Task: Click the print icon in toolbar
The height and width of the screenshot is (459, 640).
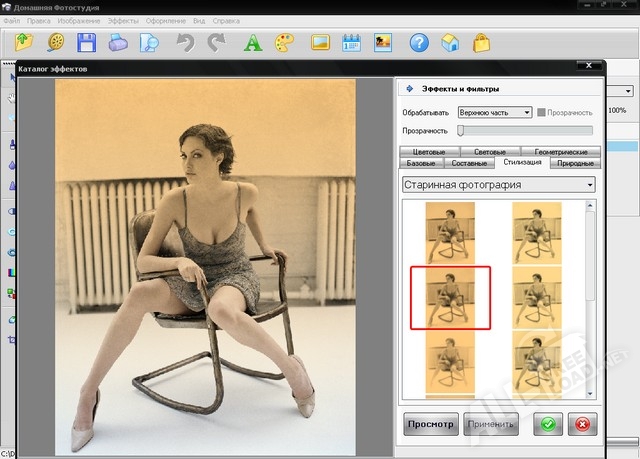Action: tap(119, 42)
